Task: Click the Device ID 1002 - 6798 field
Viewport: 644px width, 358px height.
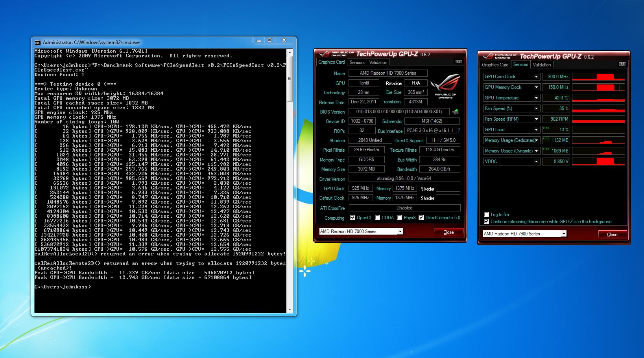Action: [x=362, y=121]
